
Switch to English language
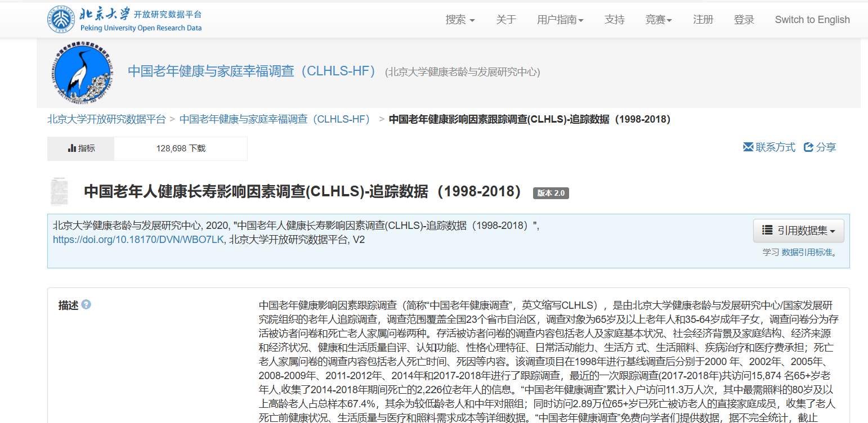click(x=812, y=20)
